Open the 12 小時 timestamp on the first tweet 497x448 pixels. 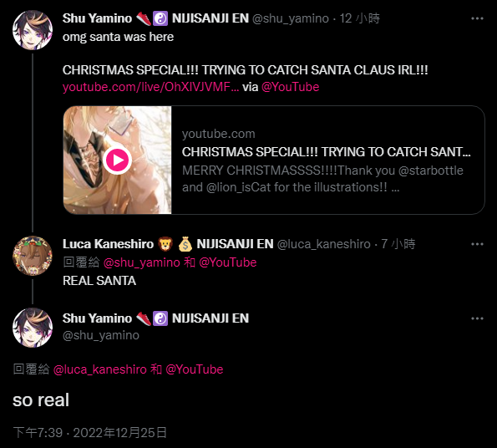[x=359, y=18]
